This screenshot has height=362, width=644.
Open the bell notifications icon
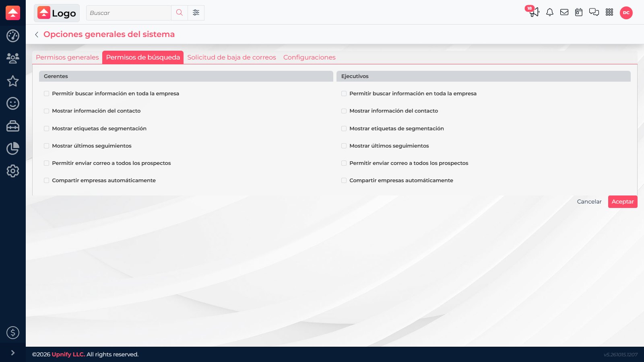pos(550,12)
